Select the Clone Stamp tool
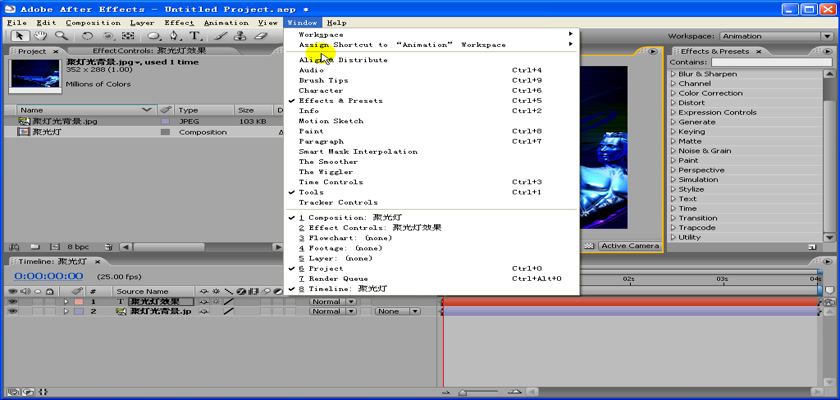 (240, 36)
